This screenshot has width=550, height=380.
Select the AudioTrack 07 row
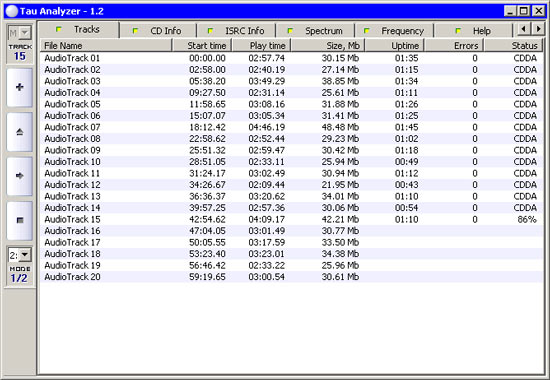[x=292, y=127]
